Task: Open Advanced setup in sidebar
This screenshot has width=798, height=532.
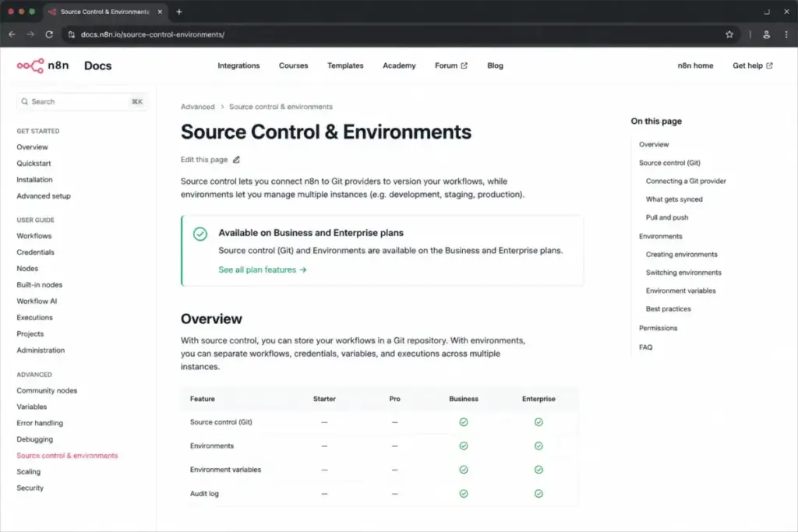Action: coord(44,196)
